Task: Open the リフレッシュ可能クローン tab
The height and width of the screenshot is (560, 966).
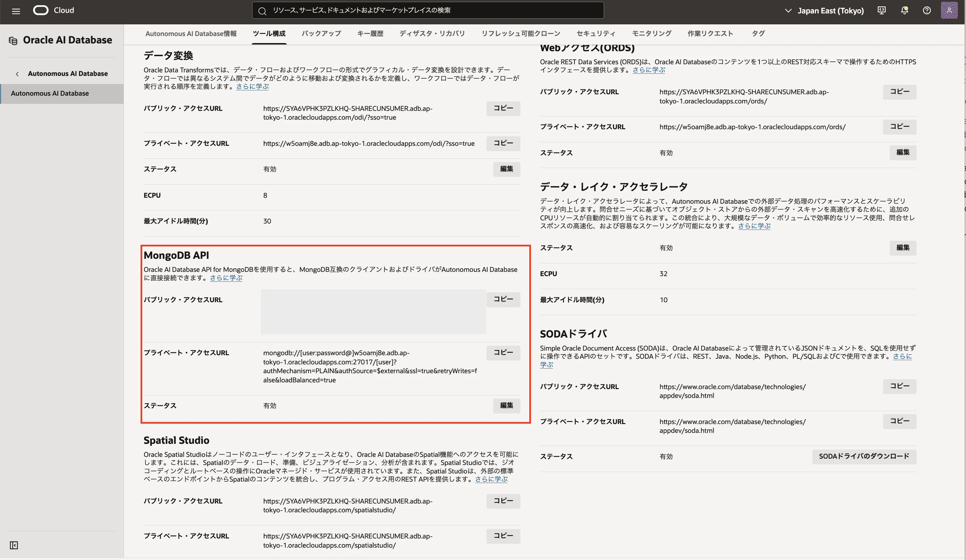Action: (x=521, y=34)
